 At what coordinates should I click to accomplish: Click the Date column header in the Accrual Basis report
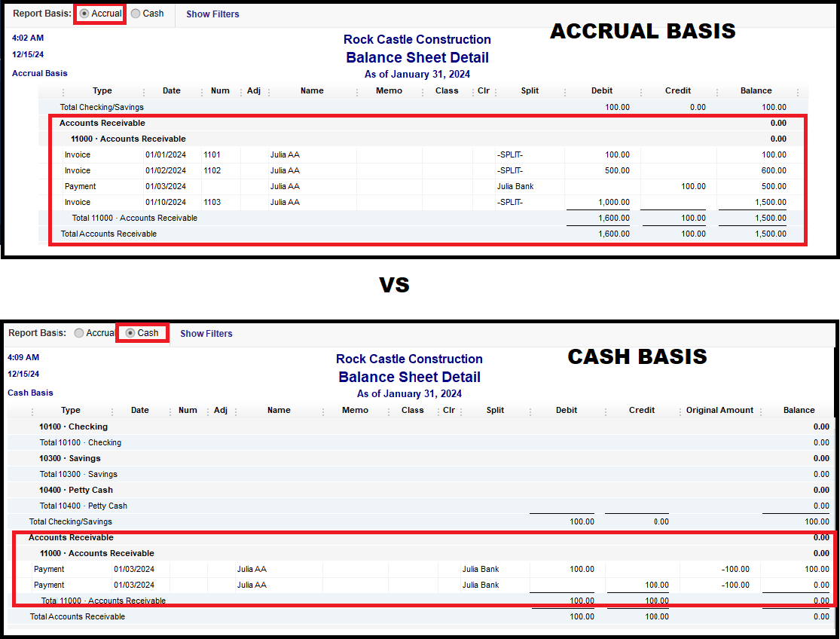click(x=172, y=90)
